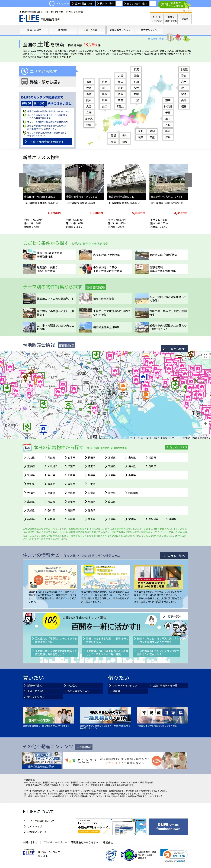This screenshot has height=868, width=211.
Task: Click the 1DAY calendar icon
Action: click(x=27, y=447)
